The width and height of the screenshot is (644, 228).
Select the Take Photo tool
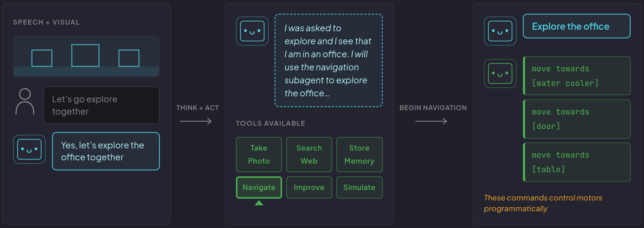[x=259, y=154]
